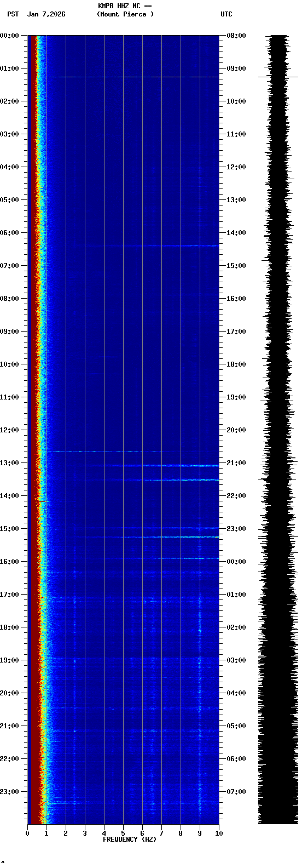Click the UTC time label '09:00'
The width and height of the screenshot is (302, 868).
(x=236, y=68)
